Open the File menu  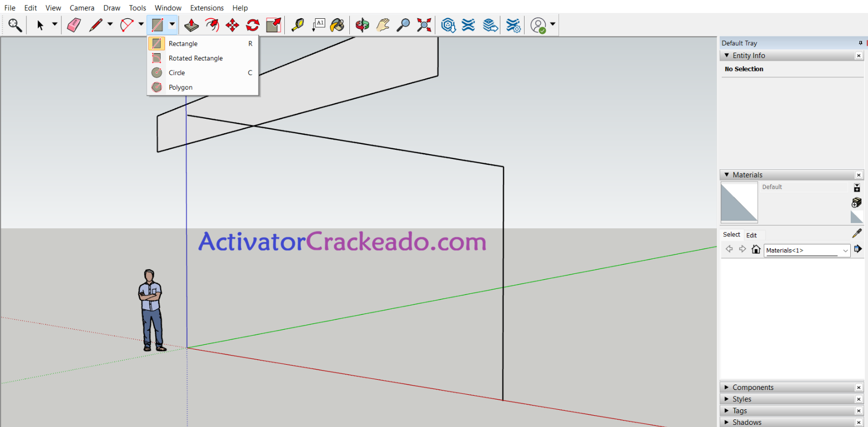(x=10, y=8)
